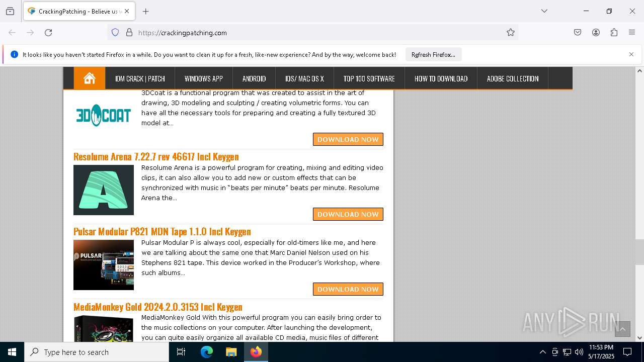644x362 pixels.
Task: Focus the crackingpatching.com address bar
Action: pyautogui.click(x=312, y=32)
